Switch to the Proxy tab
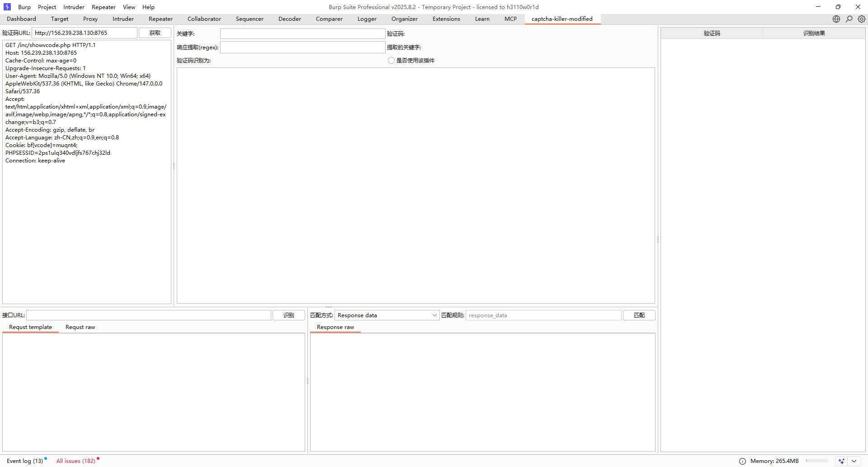868x467 pixels. [90, 19]
